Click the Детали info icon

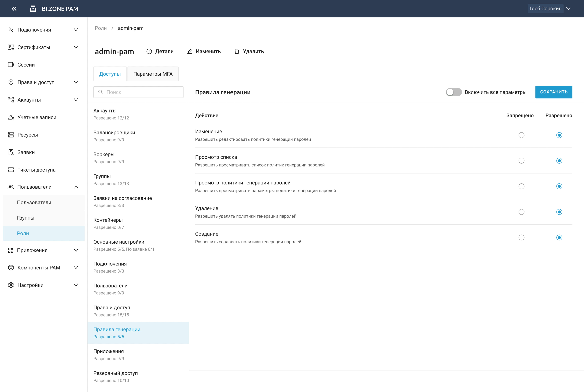[149, 52]
